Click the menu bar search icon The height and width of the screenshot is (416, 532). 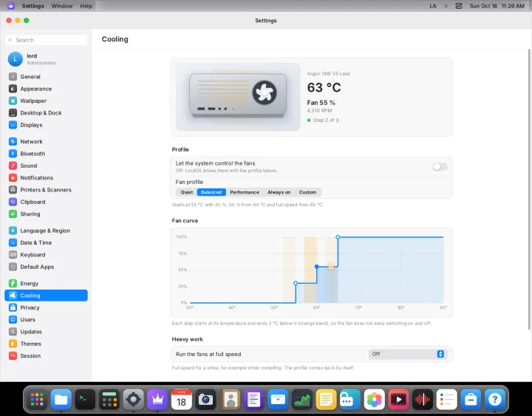coord(446,6)
